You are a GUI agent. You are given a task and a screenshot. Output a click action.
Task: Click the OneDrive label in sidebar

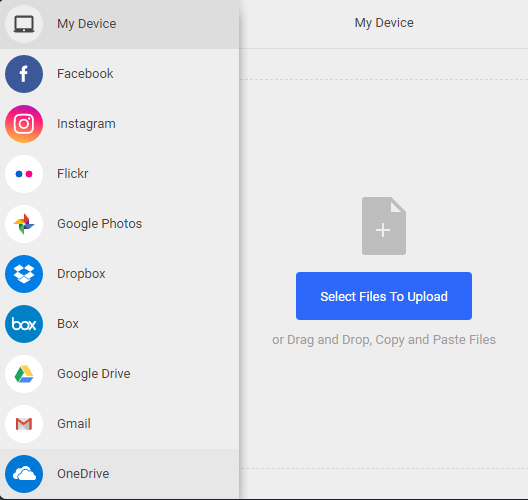pos(83,474)
